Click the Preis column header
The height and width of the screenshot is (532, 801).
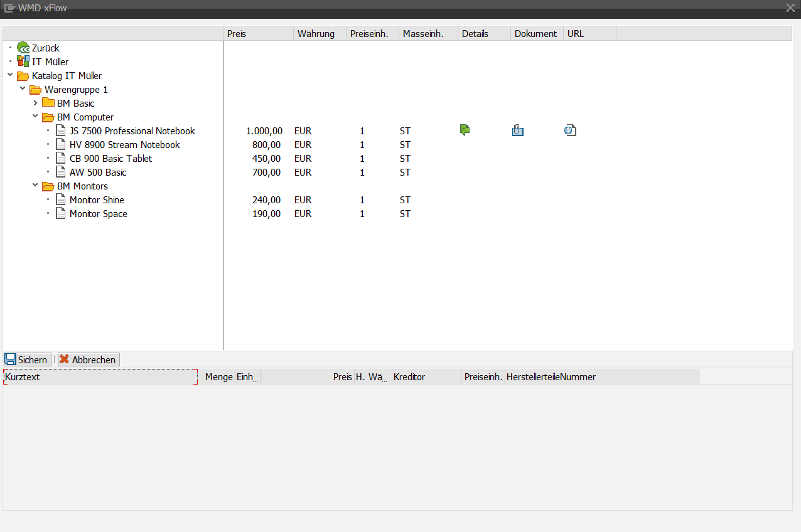click(257, 34)
